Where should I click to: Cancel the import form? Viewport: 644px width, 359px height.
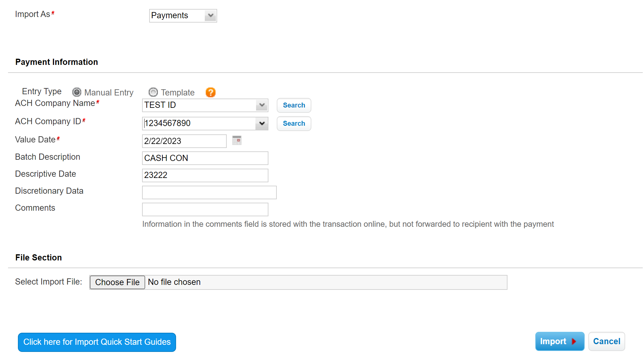tap(606, 341)
